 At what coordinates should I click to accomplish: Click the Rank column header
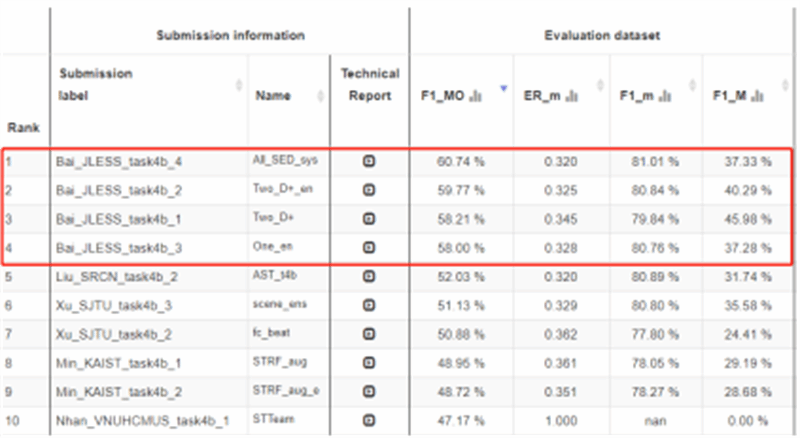pos(18,128)
